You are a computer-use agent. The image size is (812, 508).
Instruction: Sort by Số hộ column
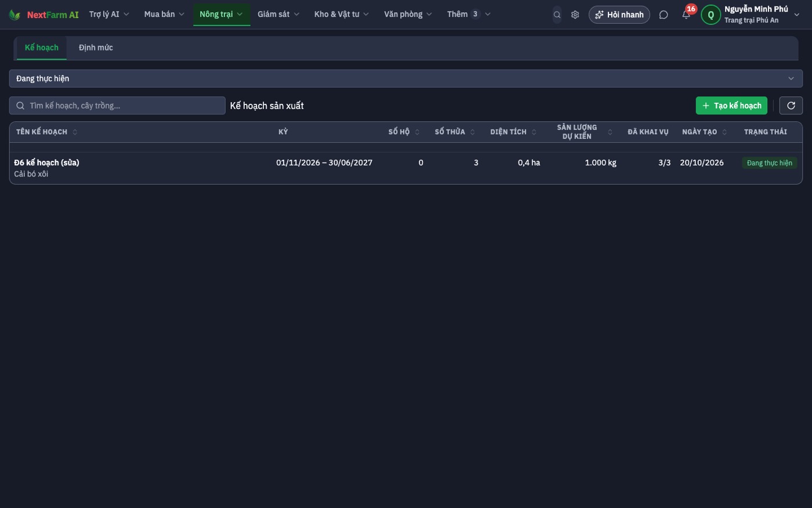404,132
